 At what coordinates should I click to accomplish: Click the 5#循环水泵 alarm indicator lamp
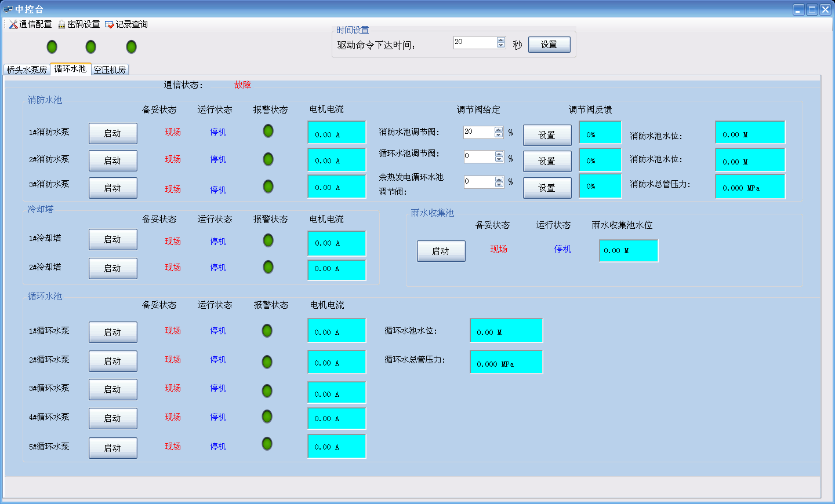pos(267,444)
